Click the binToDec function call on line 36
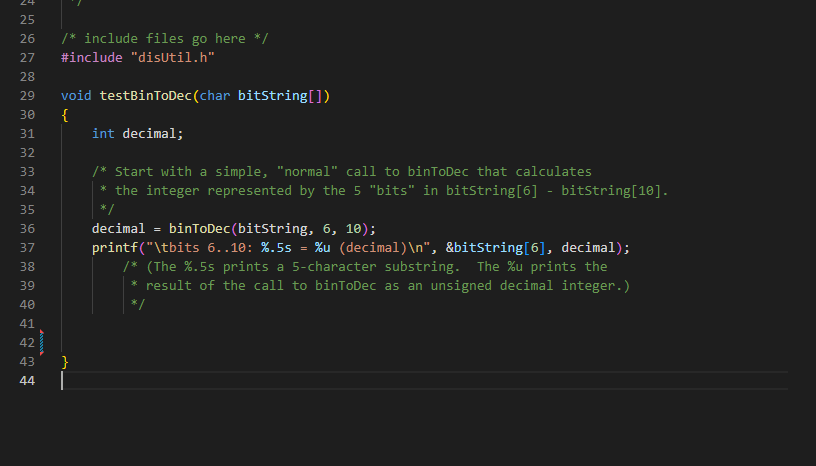The image size is (816, 466). tap(199, 229)
